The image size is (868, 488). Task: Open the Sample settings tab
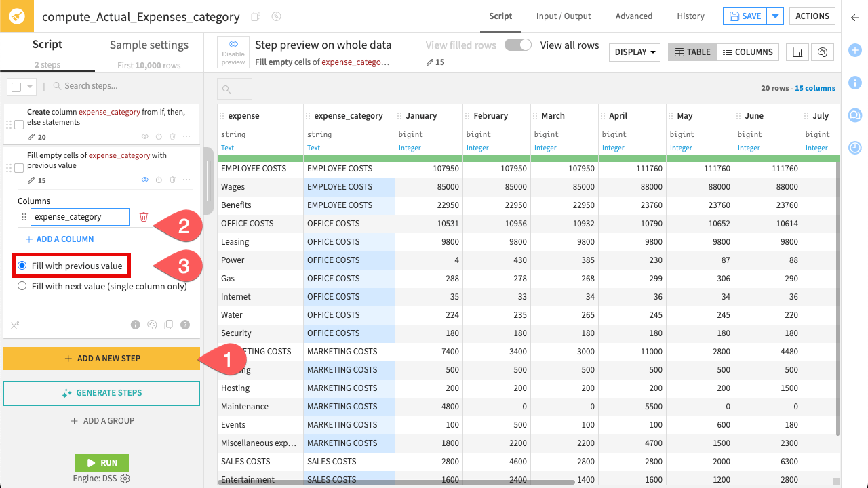(149, 45)
